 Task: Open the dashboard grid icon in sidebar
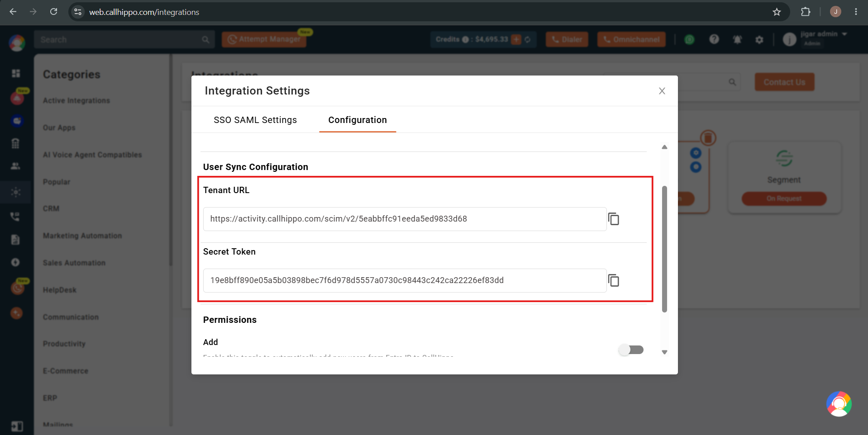16,73
